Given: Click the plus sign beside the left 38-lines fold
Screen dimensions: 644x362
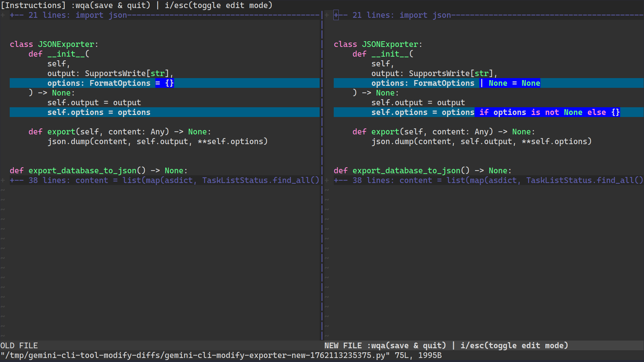Looking at the screenshot, I should pyautogui.click(x=3, y=180).
